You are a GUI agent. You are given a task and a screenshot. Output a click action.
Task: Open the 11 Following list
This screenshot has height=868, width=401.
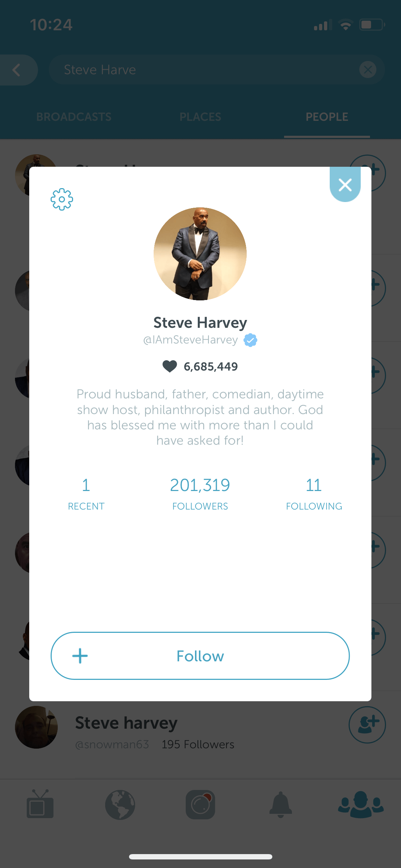coord(314,494)
